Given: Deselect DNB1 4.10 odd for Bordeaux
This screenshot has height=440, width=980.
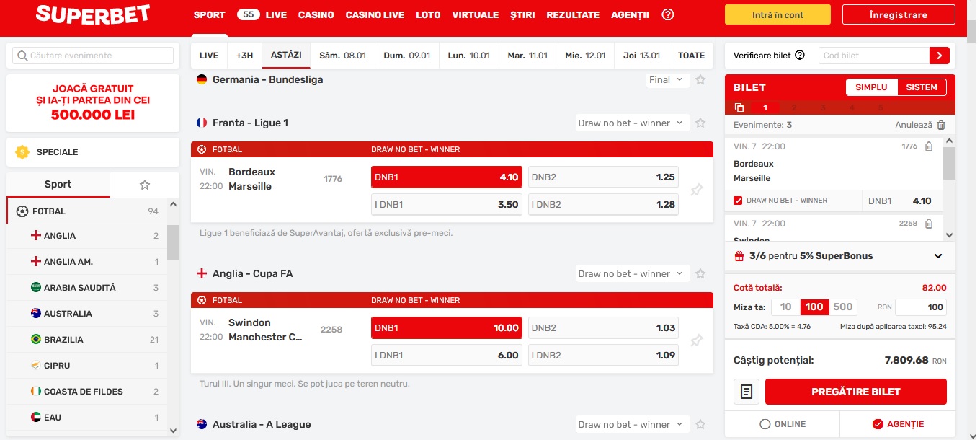Looking at the screenshot, I should pyautogui.click(x=447, y=177).
